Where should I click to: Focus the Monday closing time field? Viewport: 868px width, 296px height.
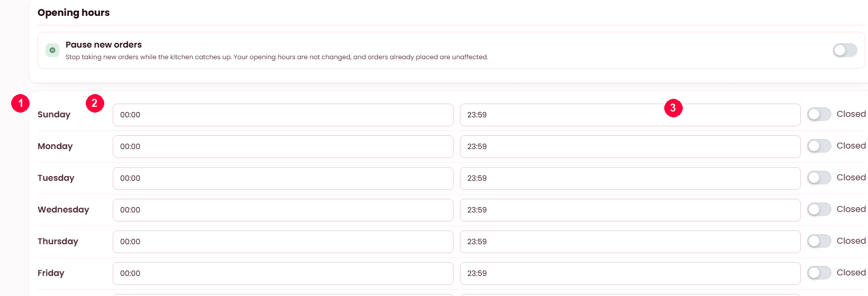click(x=630, y=146)
